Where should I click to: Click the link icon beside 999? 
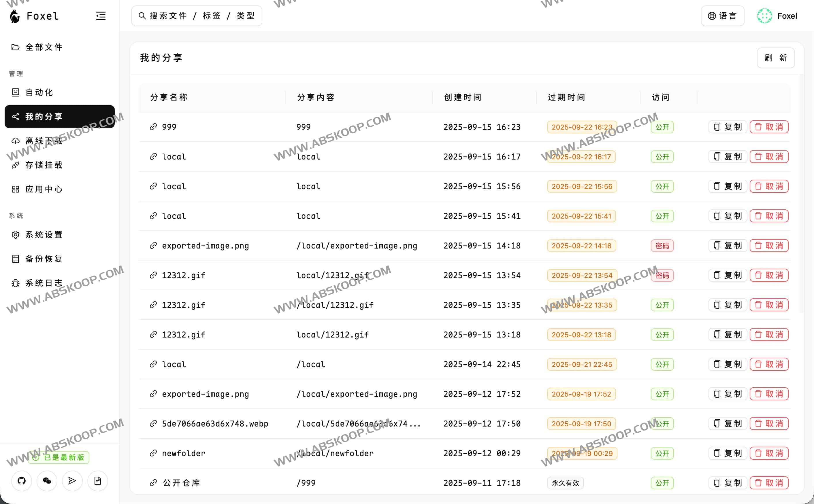(x=153, y=127)
